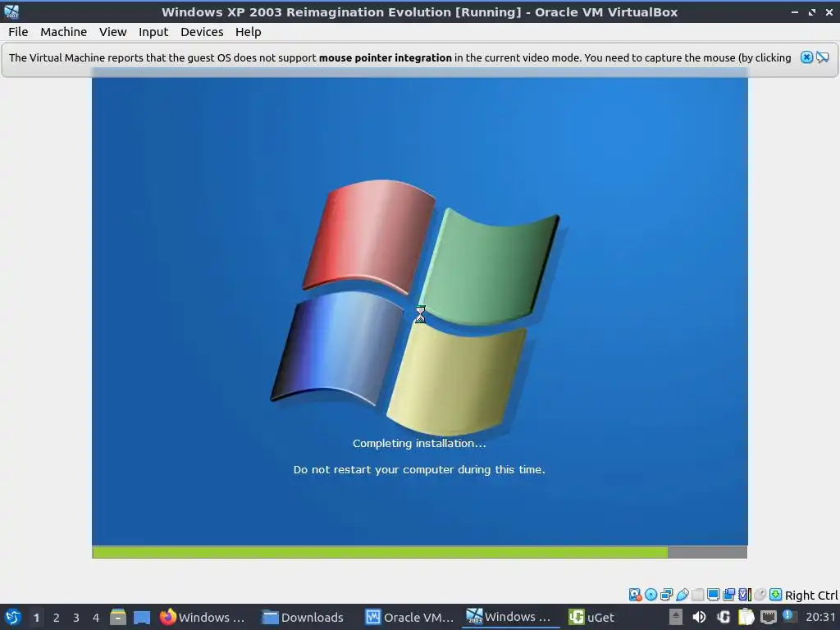
Task: Click the show desktop panel icon
Action: 142,617
